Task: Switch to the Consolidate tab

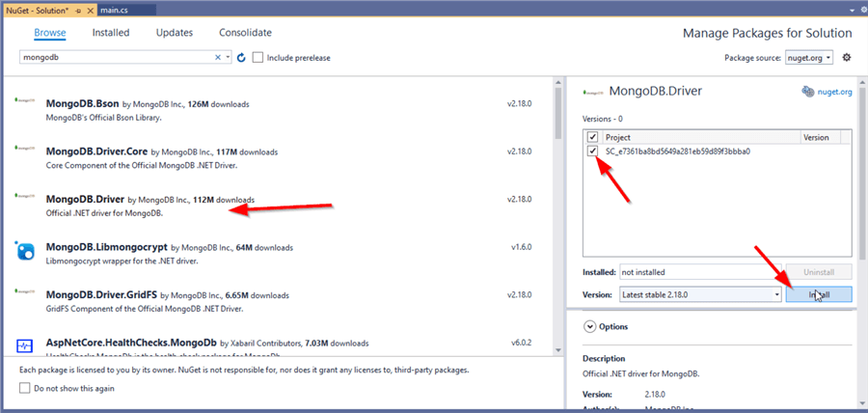Action: pos(245,33)
